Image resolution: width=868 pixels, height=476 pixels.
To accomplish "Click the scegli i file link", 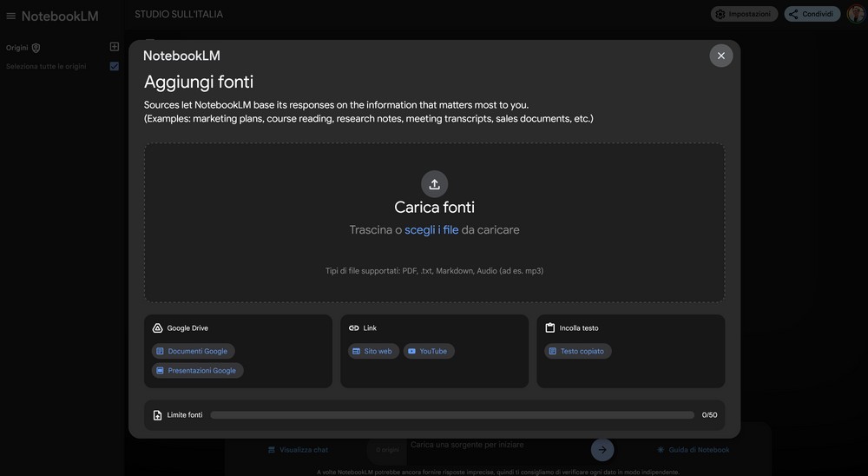I will click(431, 230).
